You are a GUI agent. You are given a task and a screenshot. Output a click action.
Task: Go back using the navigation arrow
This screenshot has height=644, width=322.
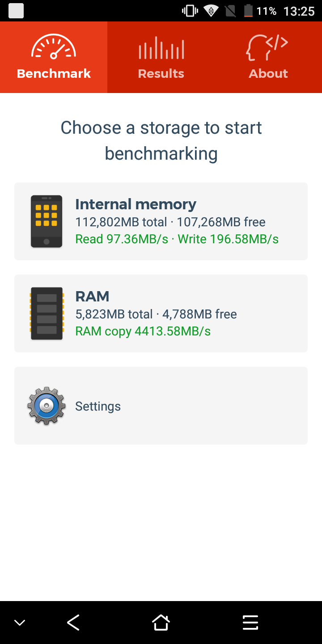pyautogui.click(x=73, y=623)
